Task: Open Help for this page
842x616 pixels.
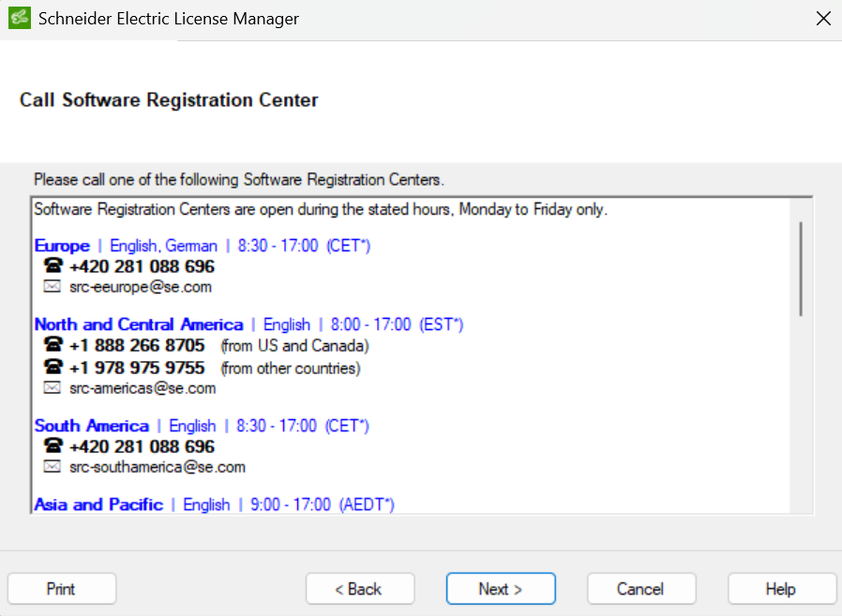Action: (x=782, y=589)
